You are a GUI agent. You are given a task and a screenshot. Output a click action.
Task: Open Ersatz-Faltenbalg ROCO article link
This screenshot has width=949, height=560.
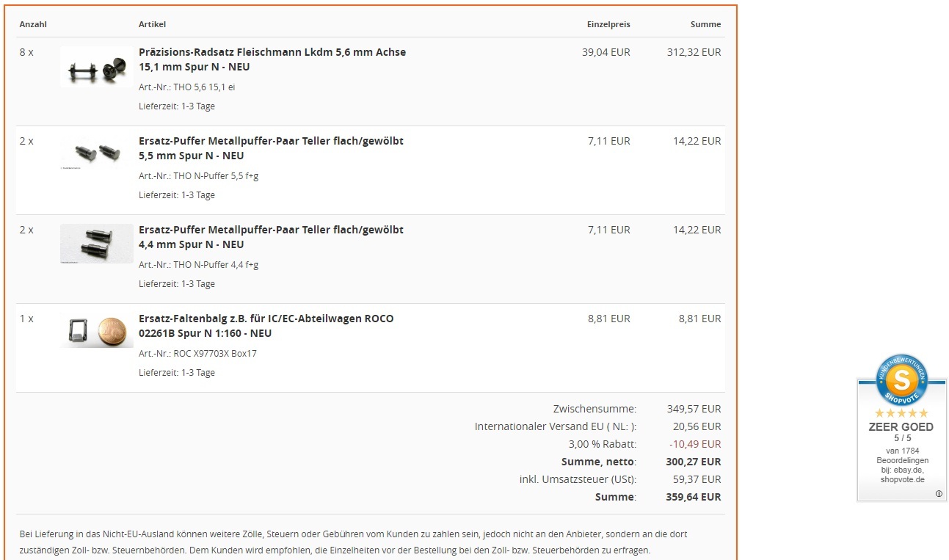[x=266, y=326]
